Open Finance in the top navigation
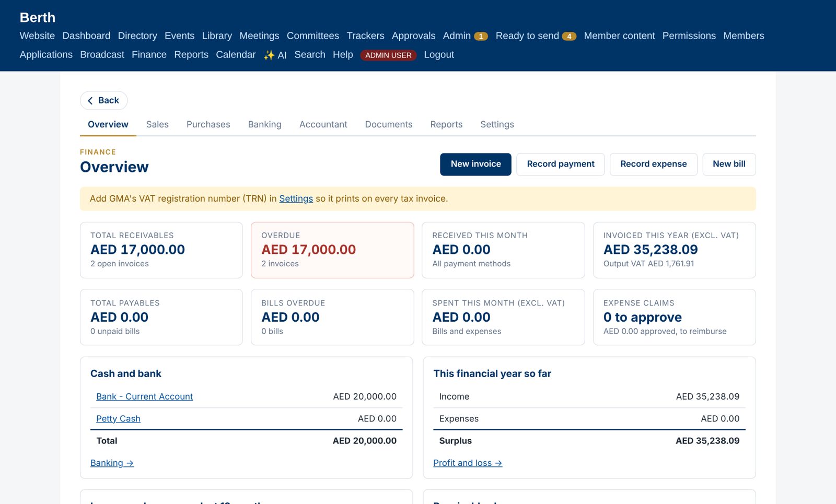Image resolution: width=836 pixels, height=504 pixels. pyautogui.click(x=149, y=54)
